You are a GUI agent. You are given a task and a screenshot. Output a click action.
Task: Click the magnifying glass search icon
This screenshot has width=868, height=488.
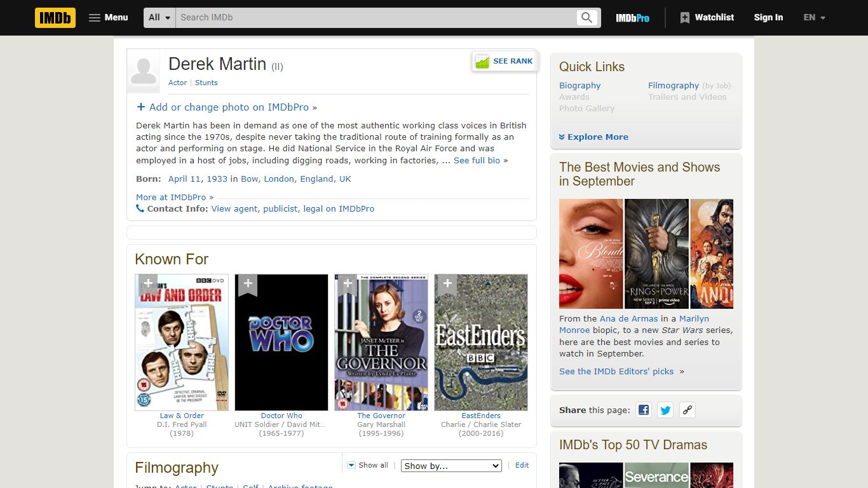click(x=587, y=18)
